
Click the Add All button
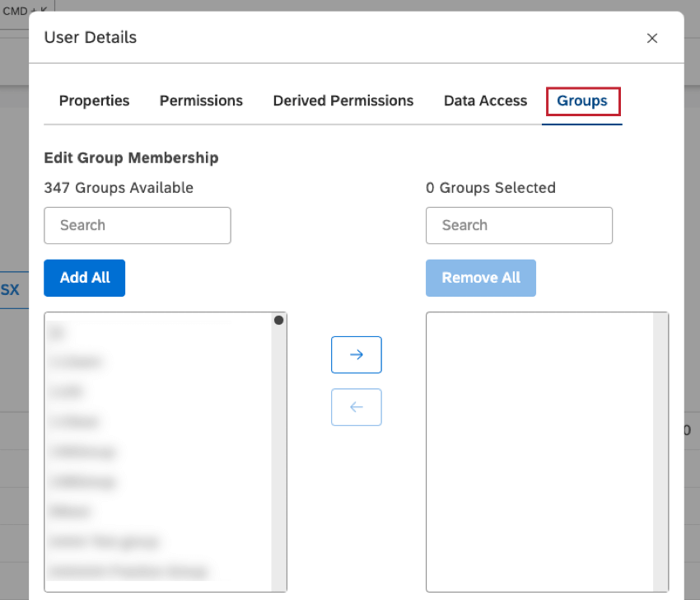click(x=84, y=278)
